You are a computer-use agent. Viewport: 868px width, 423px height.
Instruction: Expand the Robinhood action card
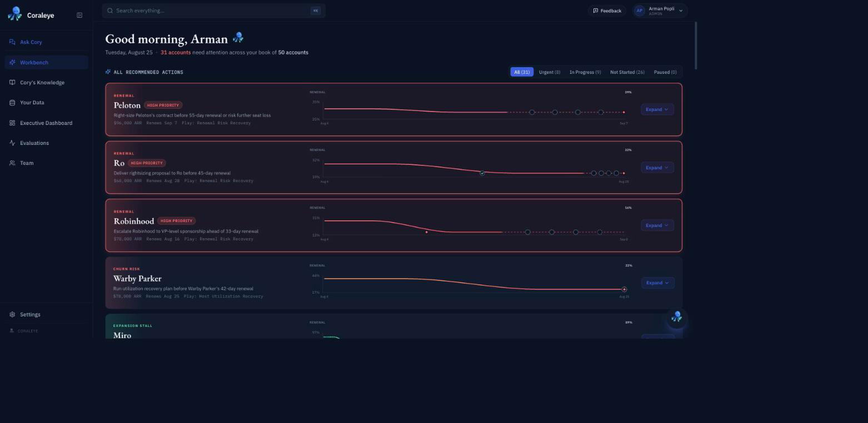click(x=657, y=225)
